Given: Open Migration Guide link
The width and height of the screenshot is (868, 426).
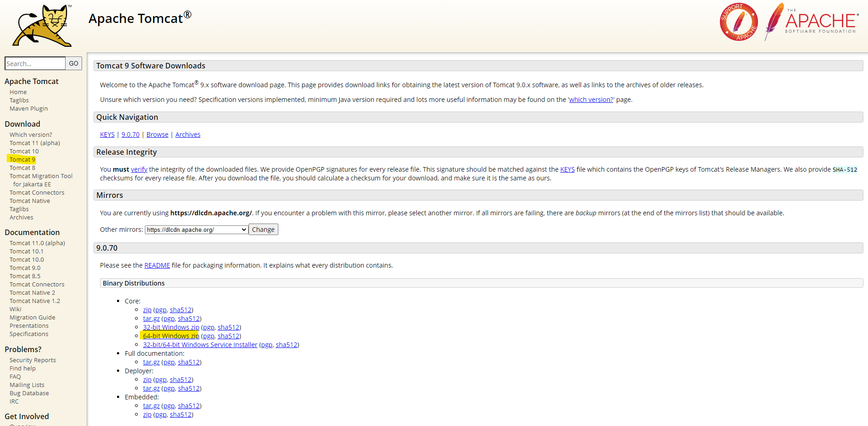Looking at the screenshot, I should 33,318.
